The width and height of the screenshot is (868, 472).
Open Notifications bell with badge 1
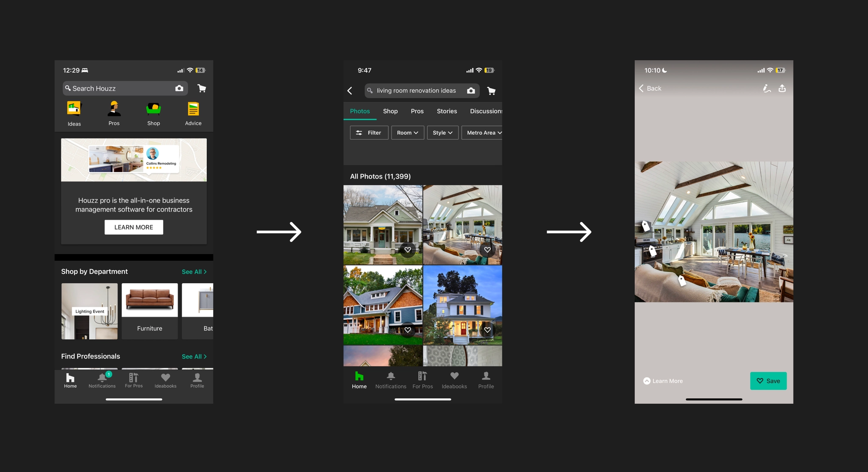pyautogui.click(x=102, y=378)
